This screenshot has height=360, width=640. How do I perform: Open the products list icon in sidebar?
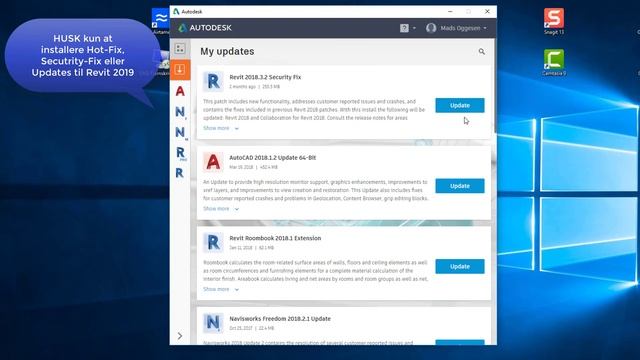tap(180, 49)
